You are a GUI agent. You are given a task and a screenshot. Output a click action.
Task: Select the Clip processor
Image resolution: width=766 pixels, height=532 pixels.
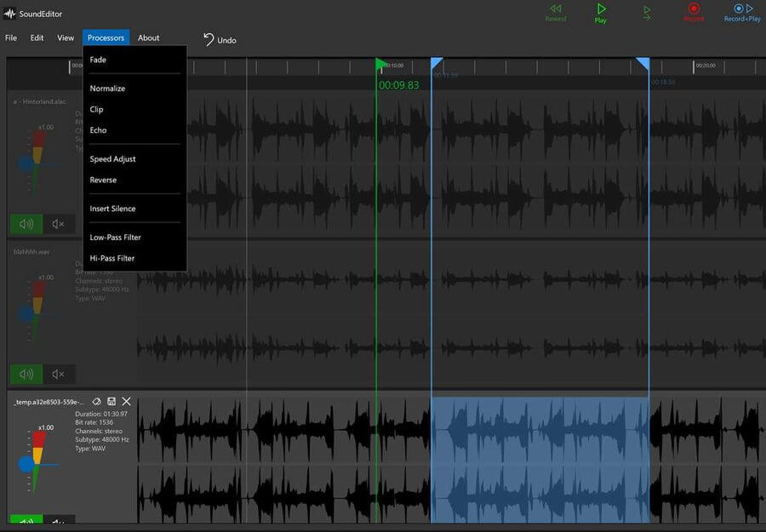(x=134, y=110)
